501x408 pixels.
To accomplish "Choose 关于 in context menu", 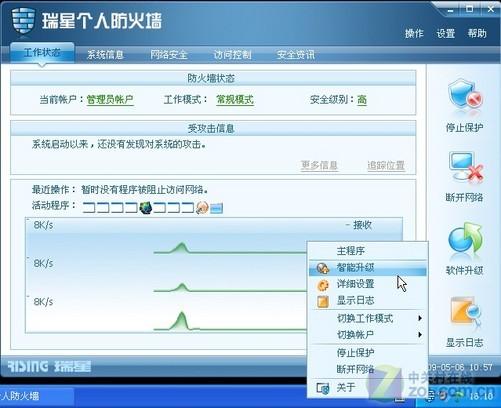I will coord(368,388).
